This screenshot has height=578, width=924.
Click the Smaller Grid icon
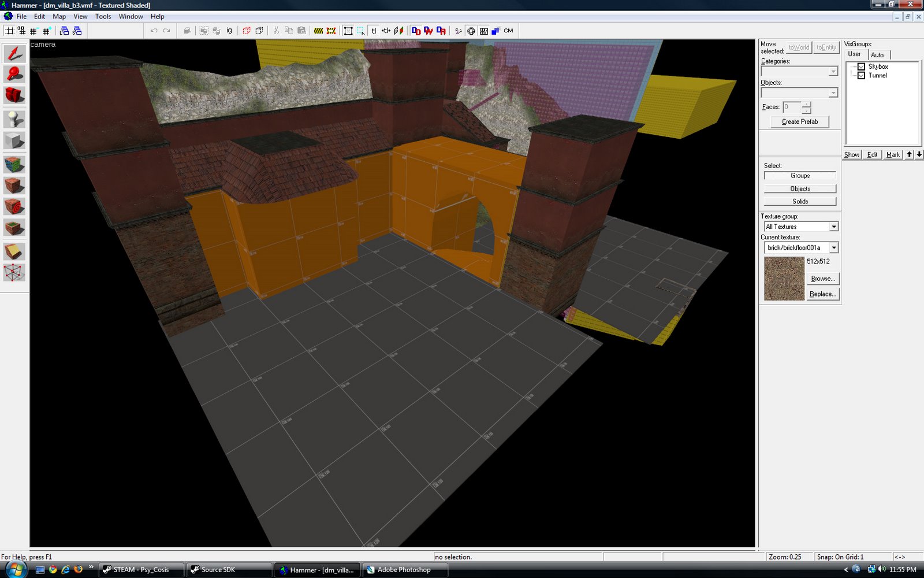[34, 31]
